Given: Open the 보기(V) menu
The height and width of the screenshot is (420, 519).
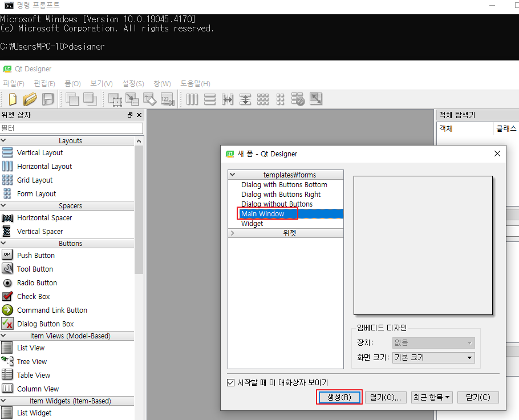Looking at the screenshot, I should 102,83.
